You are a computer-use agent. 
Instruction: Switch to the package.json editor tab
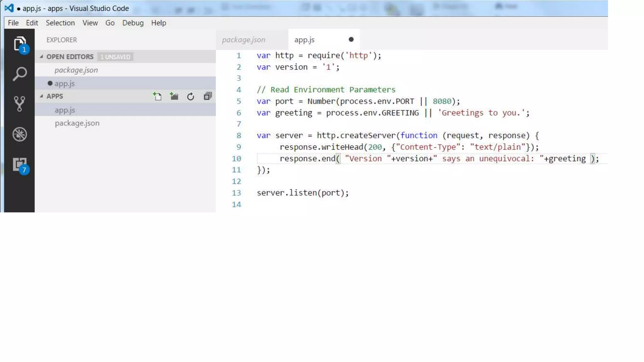pyautogui.click(x=244, y=40)
